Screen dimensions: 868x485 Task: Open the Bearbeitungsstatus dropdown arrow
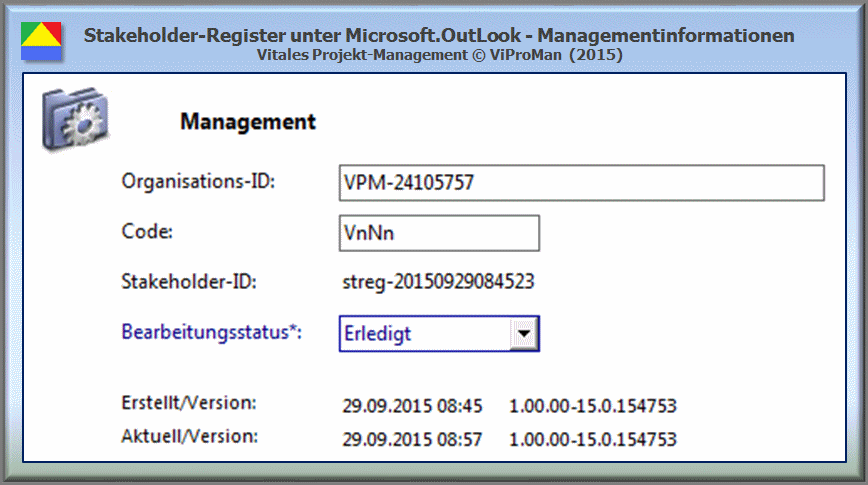click(524, 334)
